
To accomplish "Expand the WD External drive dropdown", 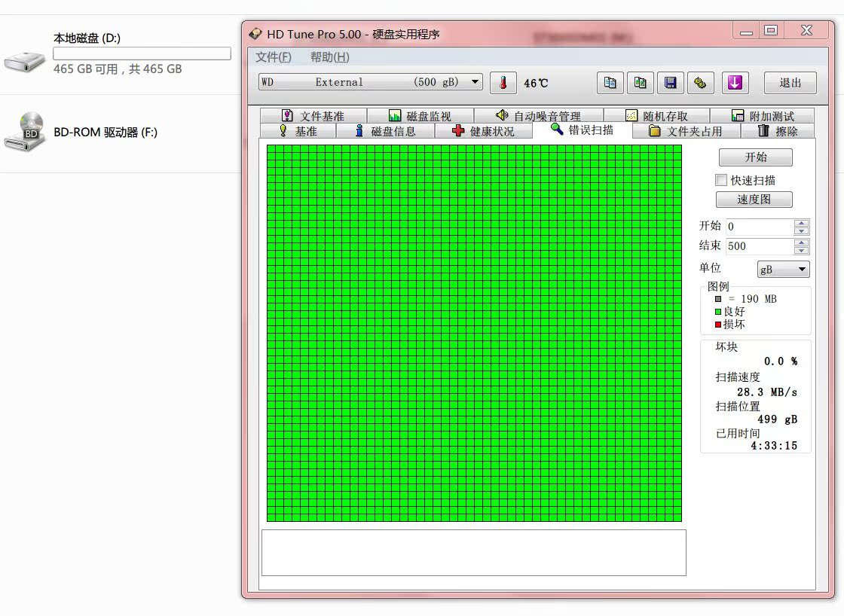I will coord(476,82).
